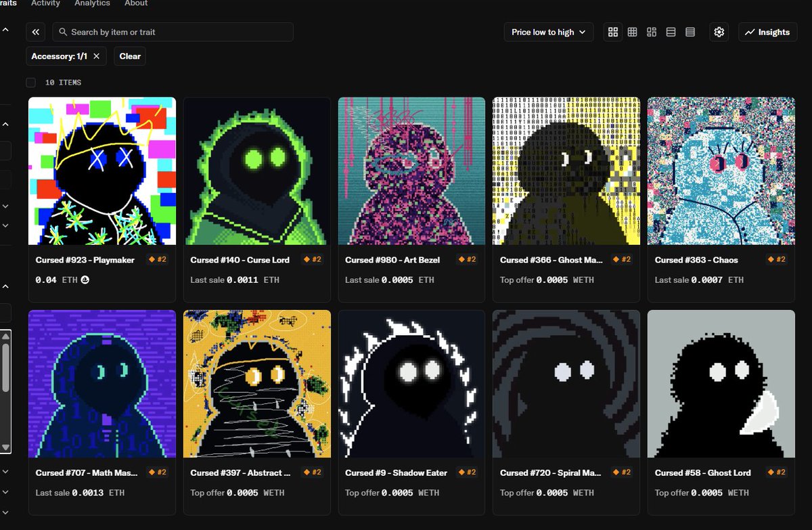Screen dimensions: 812x530
Task: Remove the Accessory: 1/1 filter chip
Action: 96,56
